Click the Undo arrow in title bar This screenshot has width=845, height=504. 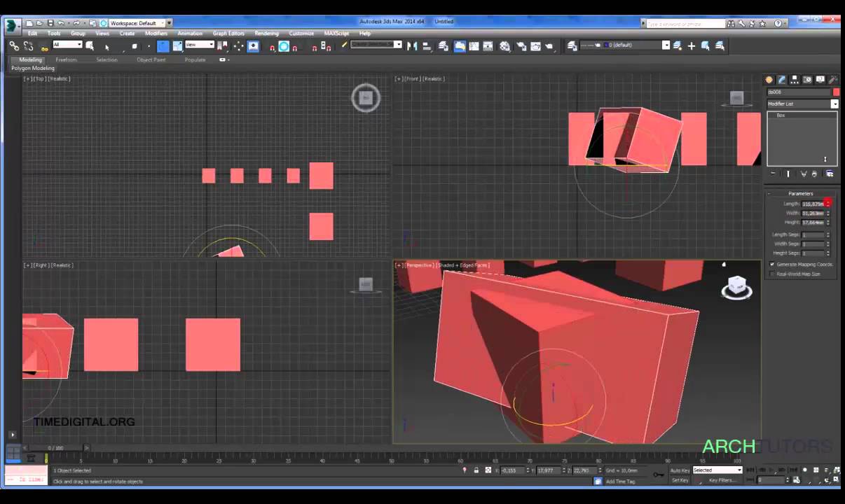(61, 23)
